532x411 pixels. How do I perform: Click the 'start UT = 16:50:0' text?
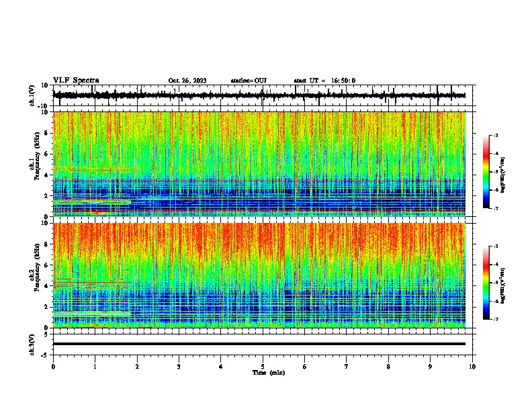(x=324, y=81)
